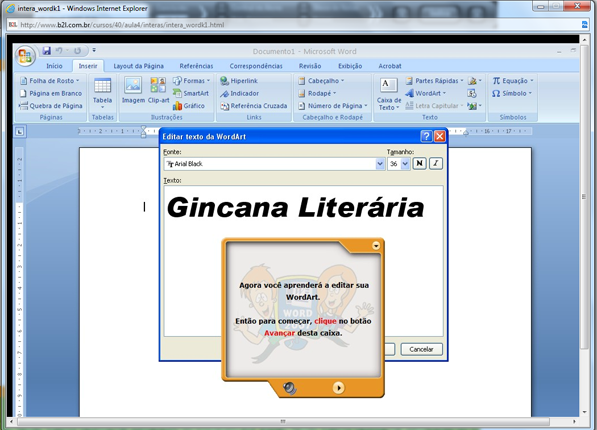597x430 pixels.
Task: Open the Tabela insert menu
Action: (x=102, y=93)
